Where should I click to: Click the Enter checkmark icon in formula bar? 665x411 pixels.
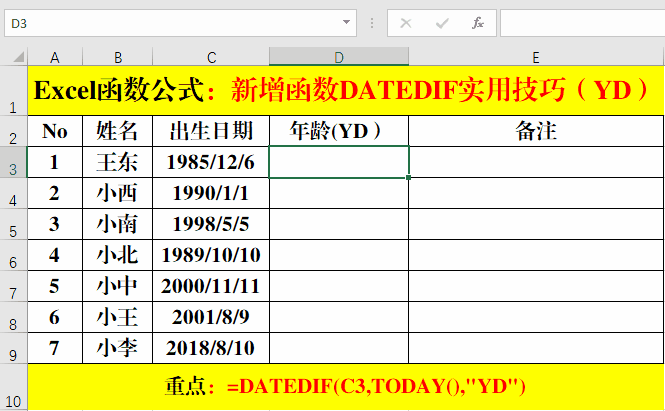(x=442, y=23)
